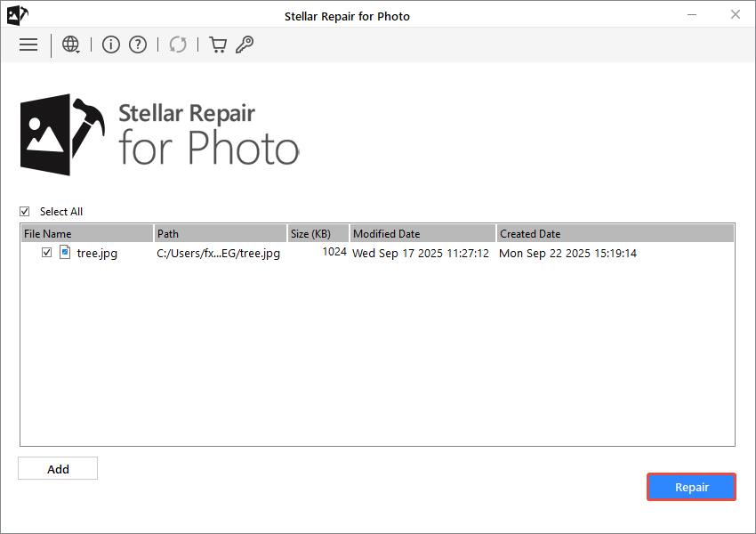Click the Add button to insert files
The width and height of the screenshot is (756, 534).
click(x=57, y=468)
